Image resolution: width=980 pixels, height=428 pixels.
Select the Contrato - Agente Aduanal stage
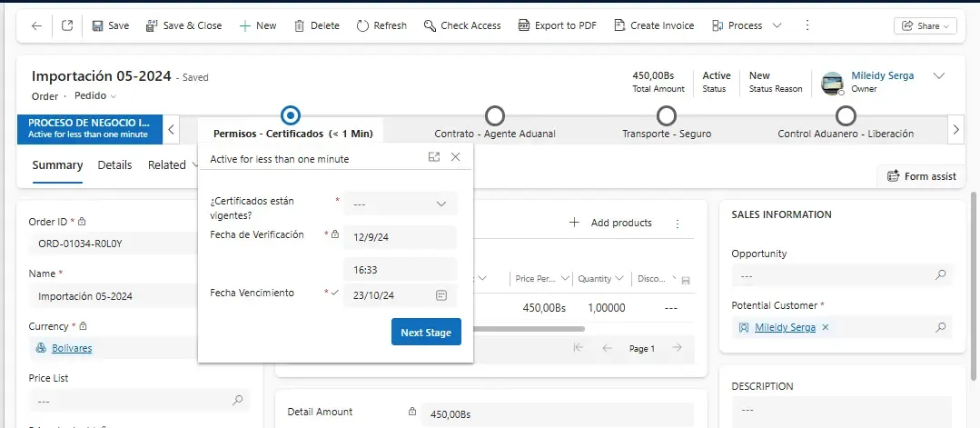(x=495, y=116)
